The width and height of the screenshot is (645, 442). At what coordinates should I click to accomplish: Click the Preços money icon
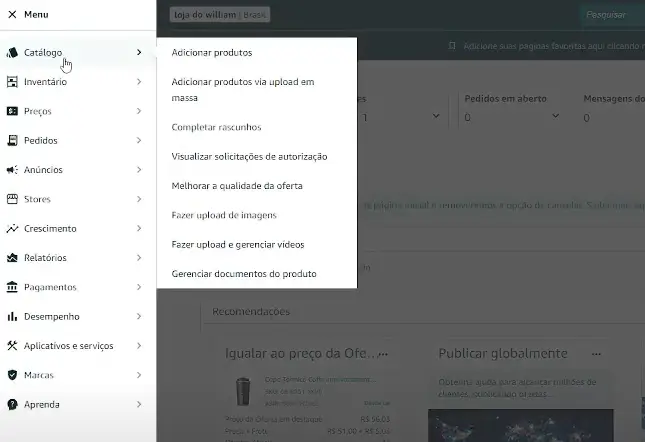click(x=12, y=111)
